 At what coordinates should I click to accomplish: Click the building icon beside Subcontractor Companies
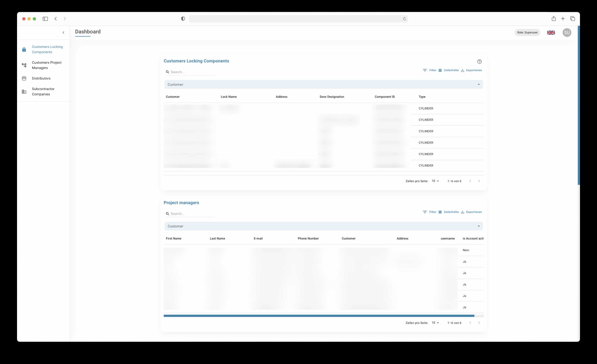click(x=24, y=91)
